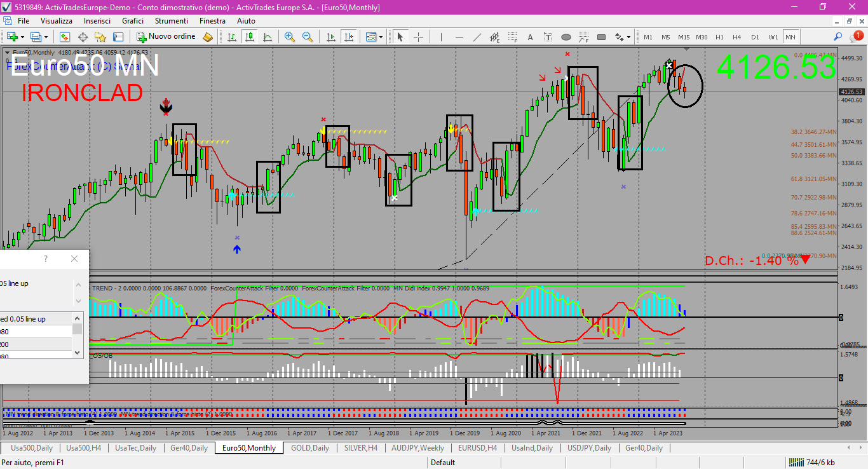Screen dimensions: 868x469
Task: Zoom out on the chart
Action: [308, 37]
